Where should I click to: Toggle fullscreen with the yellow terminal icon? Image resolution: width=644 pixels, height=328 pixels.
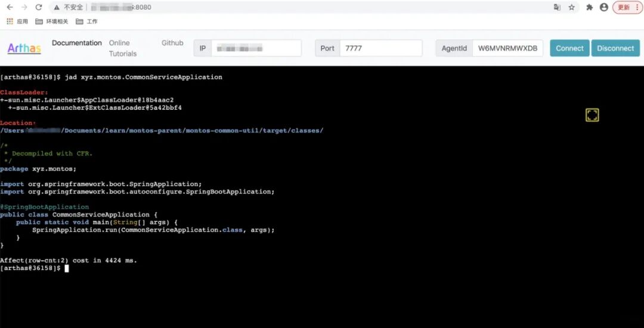(x=592, y=115)
